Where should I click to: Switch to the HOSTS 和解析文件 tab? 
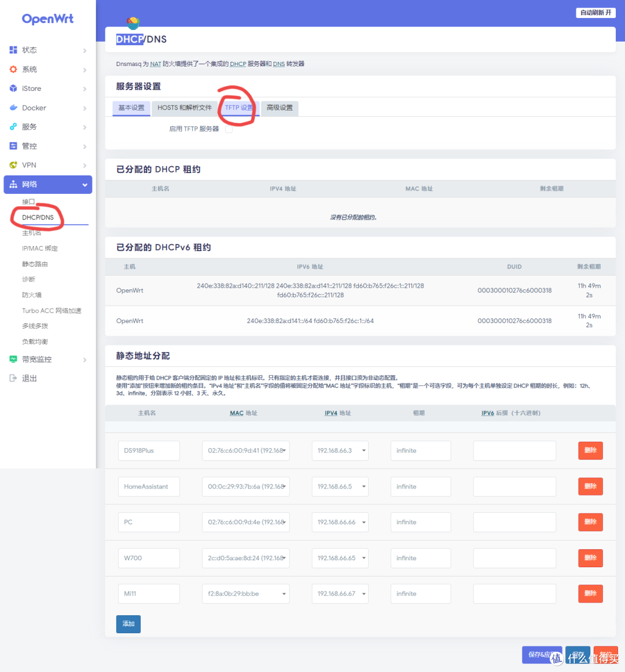coord(184,108)
